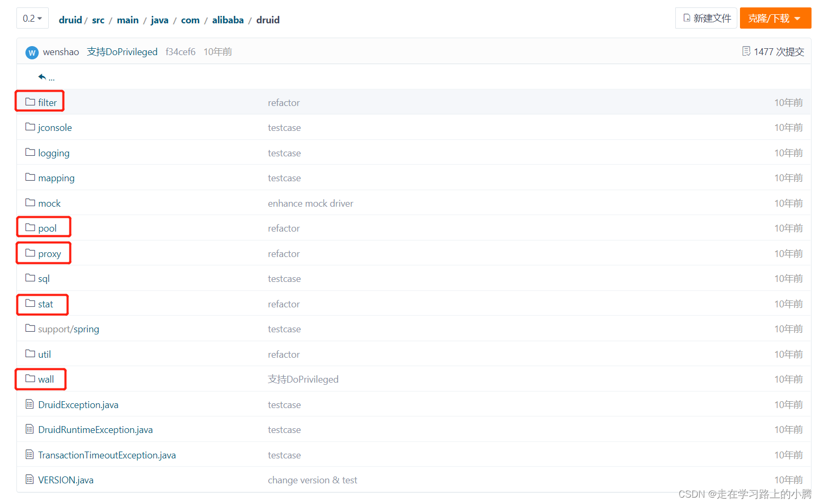Click the logging folder icon
Screen dimensions: 820x504
(x=30, y=152)
